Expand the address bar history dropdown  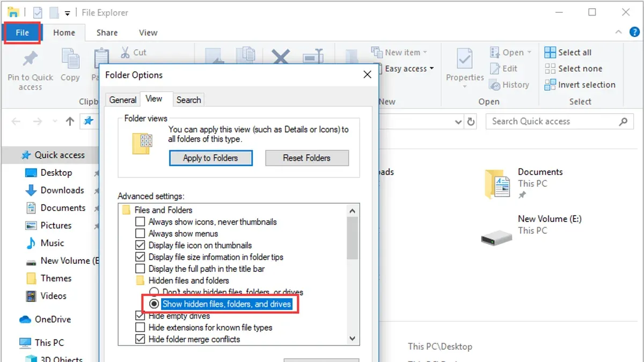click(x=458, y=122)
